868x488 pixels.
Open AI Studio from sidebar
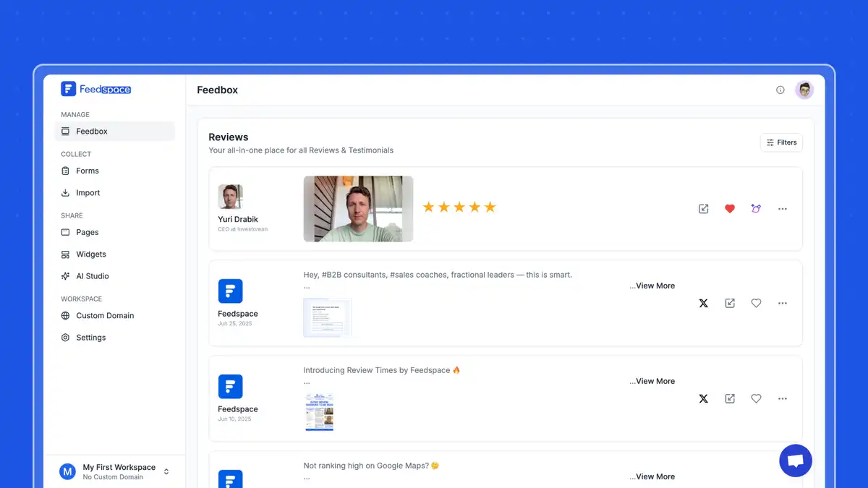coord(93,276)
